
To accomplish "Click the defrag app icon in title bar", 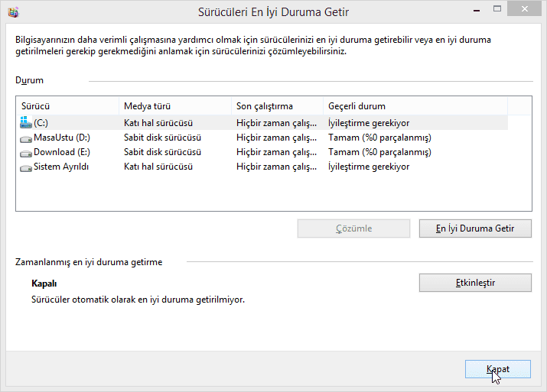I will (13, 12).
